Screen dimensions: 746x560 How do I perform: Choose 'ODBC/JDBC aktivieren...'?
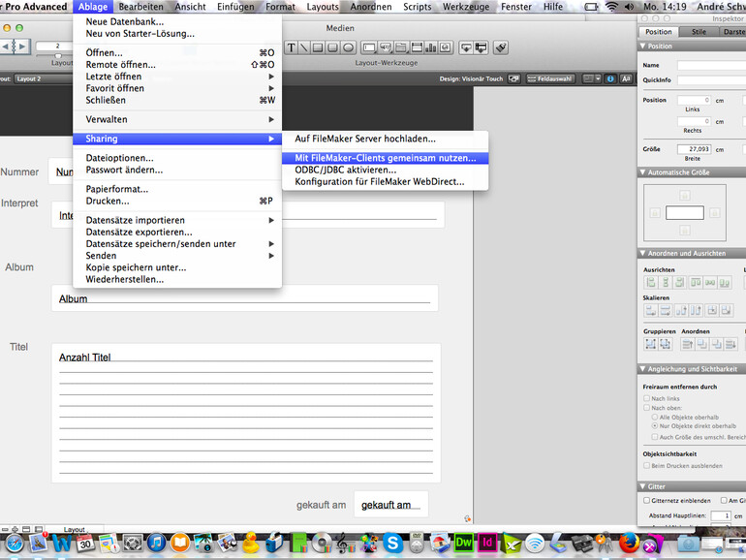(385, 170)
